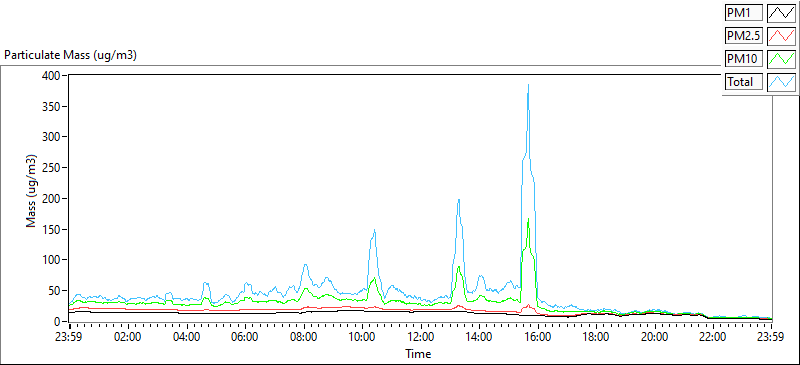Viewport: 800px width, 365px height.
Task: Click the Particulate Mass (ug/m3) chart title
Action: (70, 56)
